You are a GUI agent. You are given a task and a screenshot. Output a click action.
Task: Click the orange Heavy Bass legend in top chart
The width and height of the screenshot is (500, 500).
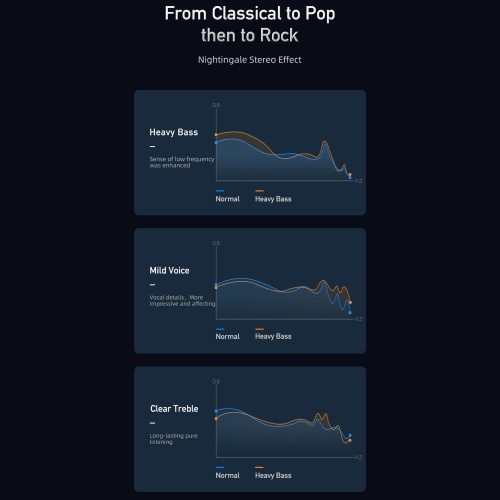click(273, 199)
